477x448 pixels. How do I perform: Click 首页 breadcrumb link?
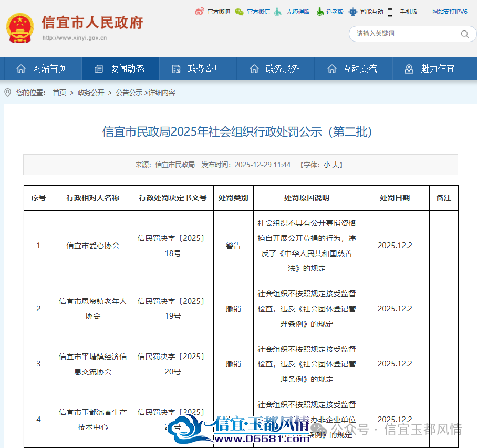[59, 93]
